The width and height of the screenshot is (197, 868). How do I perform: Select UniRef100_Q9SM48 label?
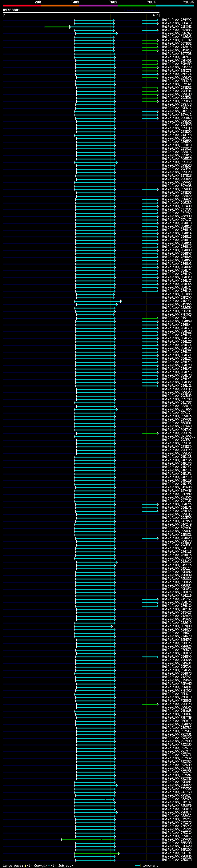[177, 118]
